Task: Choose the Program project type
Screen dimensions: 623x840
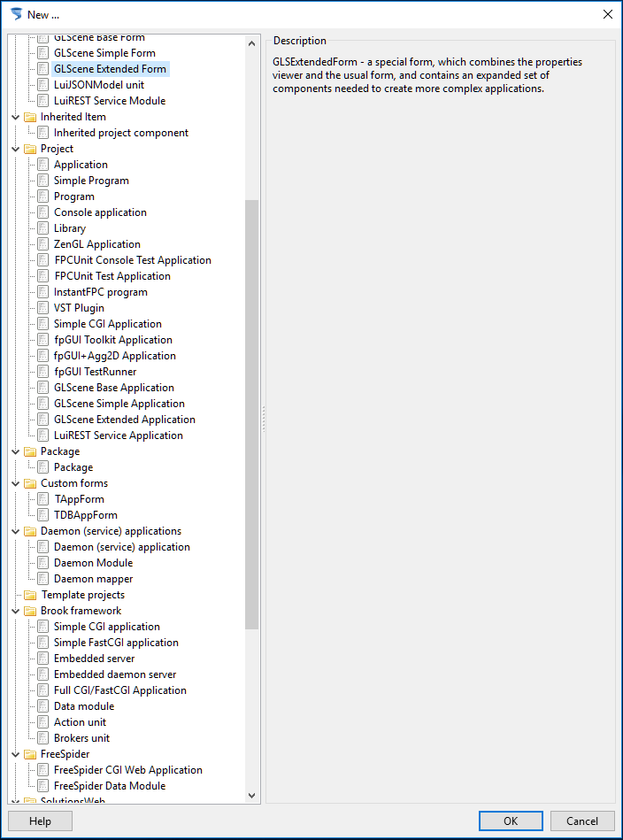Action: pyautogui.click(x=74, y=197)
